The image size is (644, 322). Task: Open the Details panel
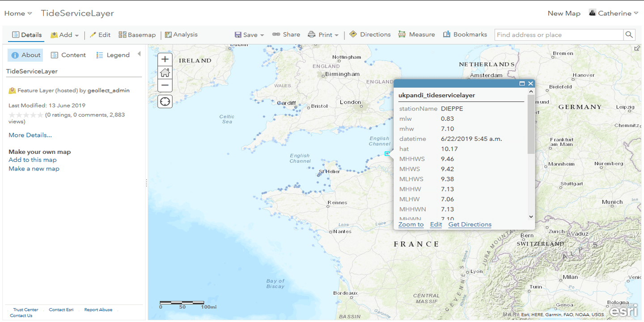click(x=27, y=35)
